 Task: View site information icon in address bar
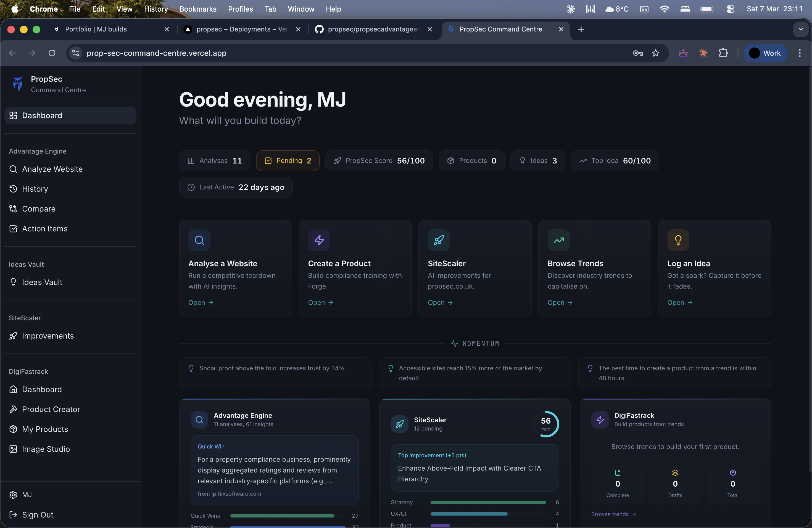(75, 53)
